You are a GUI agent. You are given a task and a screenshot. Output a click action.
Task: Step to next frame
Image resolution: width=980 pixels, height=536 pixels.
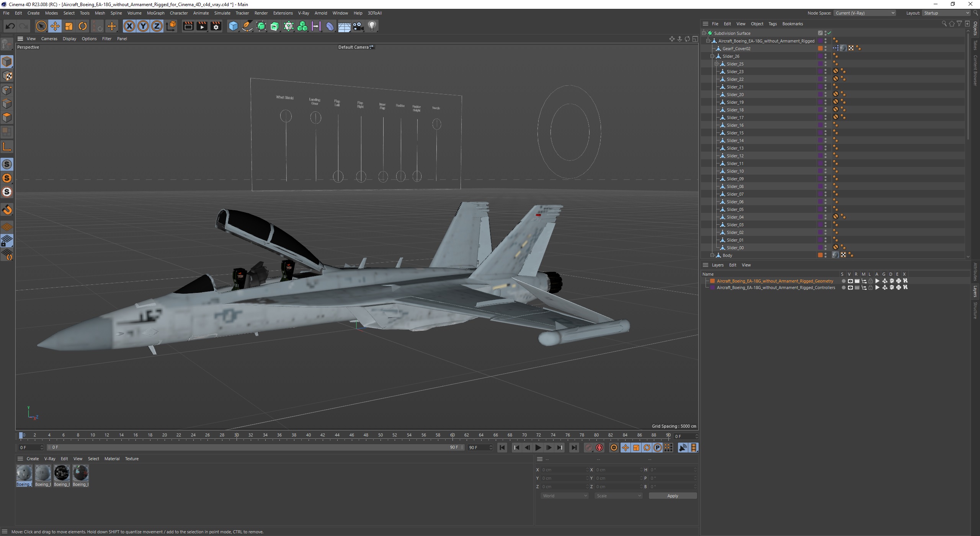point(549,448)
